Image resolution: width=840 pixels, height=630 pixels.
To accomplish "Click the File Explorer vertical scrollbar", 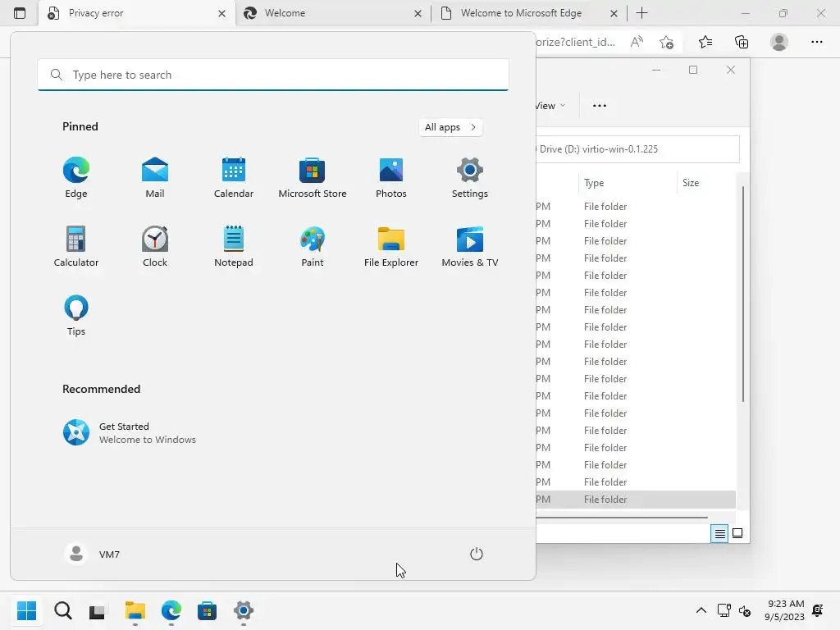I will [743, 294].
